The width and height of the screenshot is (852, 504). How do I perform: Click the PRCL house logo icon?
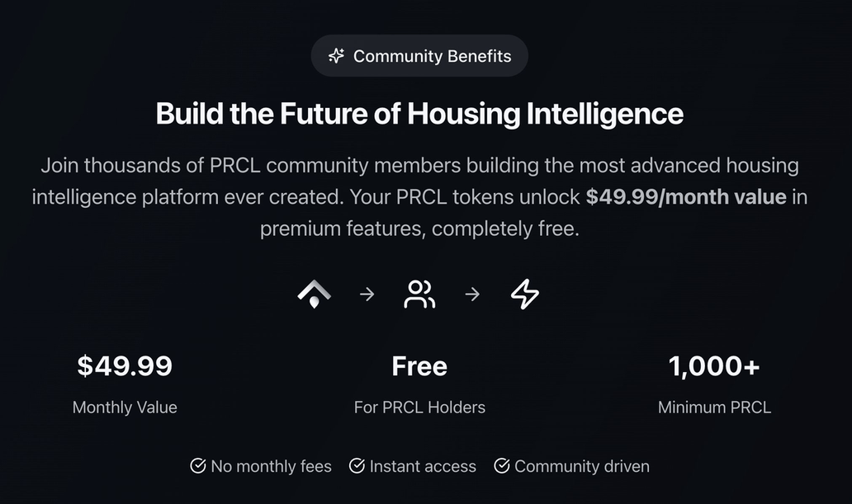[315, 294]
